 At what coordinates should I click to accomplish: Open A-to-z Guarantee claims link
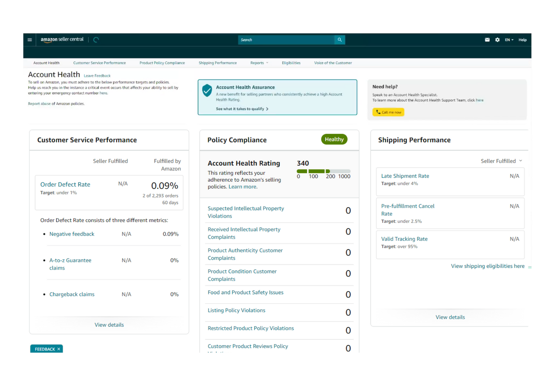(70, 264)
